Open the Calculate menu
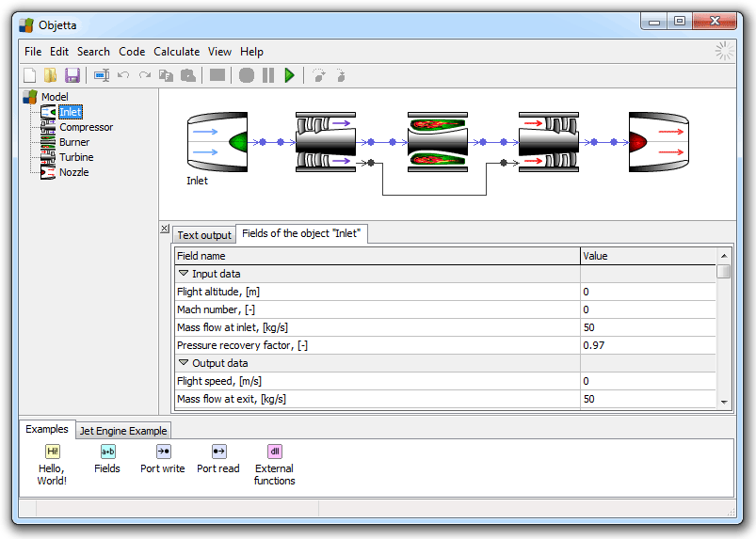Image resolution: width=756 pixels, height=539 pixels. pyautogui.click(x=176, y=52)
